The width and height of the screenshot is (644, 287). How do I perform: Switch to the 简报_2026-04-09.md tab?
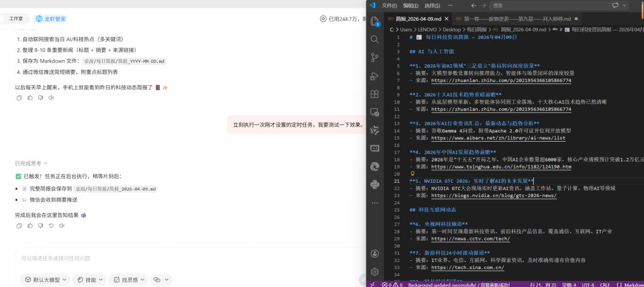418,19
